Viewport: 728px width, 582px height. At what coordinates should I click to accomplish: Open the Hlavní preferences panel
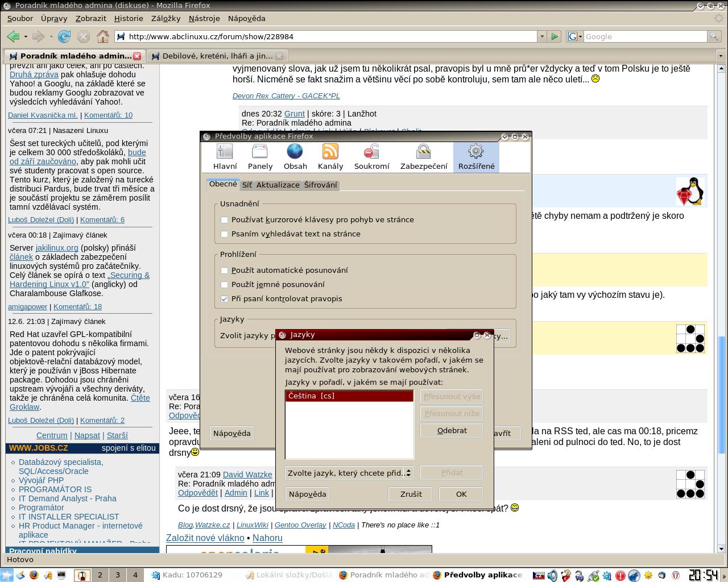225,157
